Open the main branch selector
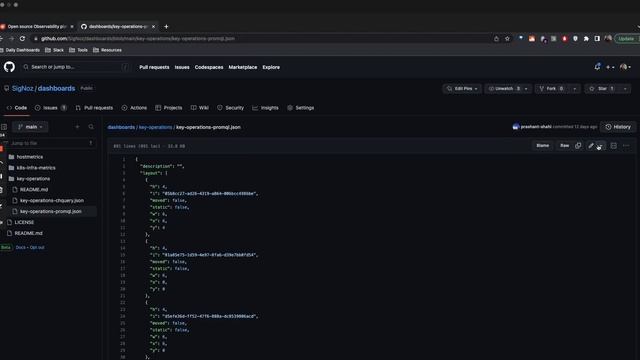Image resolution: width=640 pixels, height=360 pixels. [x=30, y=127]
